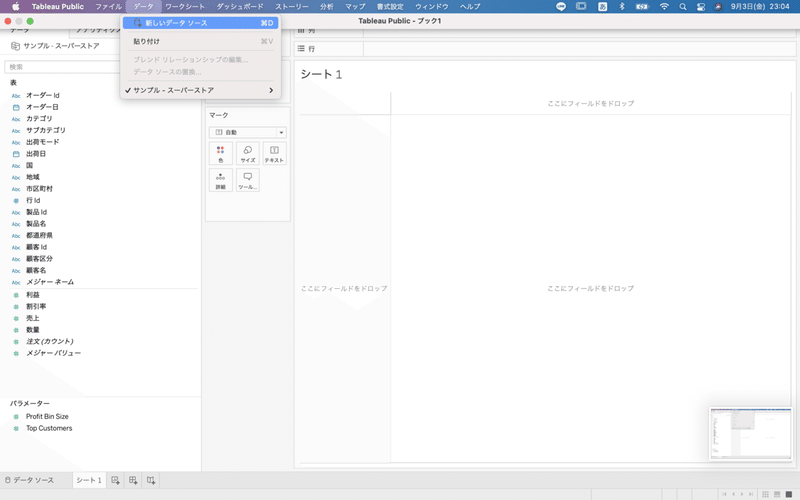Viewport: 800px width, 500px height.
Task: Show the sheet sorter grid view icon
Action: tap(765, 494)
